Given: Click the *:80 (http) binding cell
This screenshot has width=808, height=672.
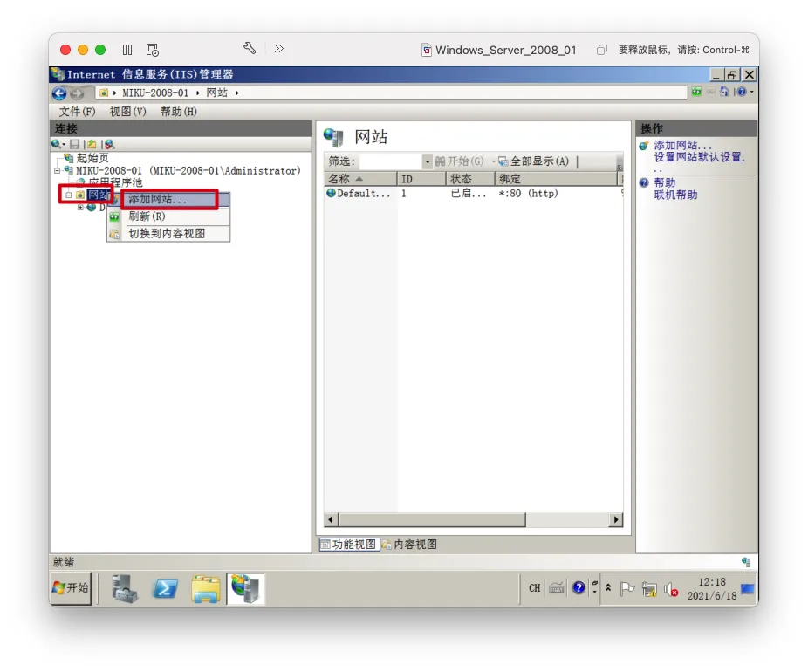Looking at the screenshot, I should click(528, 194).
